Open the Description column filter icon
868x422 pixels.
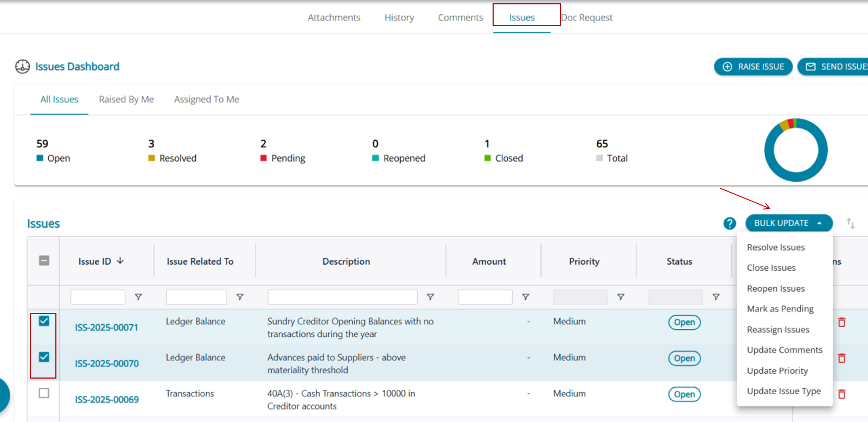pos(430,297)
